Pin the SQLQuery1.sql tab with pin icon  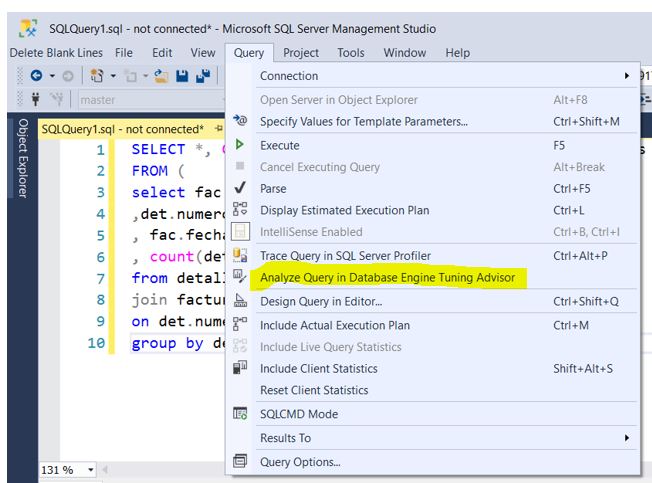(x=218, y=129)
